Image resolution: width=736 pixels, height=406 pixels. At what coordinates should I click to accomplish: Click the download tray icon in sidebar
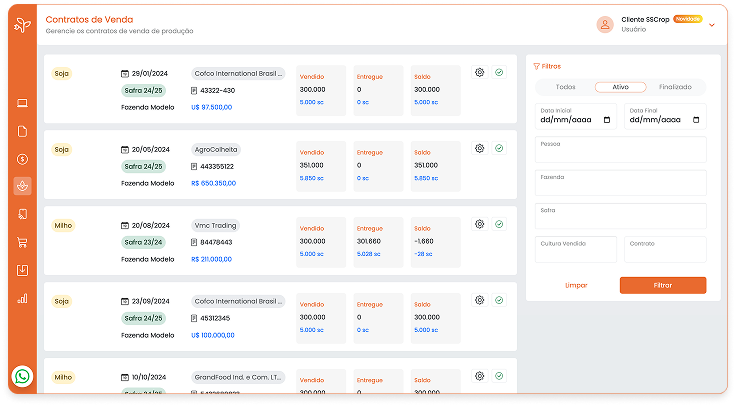tap(22, 270)
